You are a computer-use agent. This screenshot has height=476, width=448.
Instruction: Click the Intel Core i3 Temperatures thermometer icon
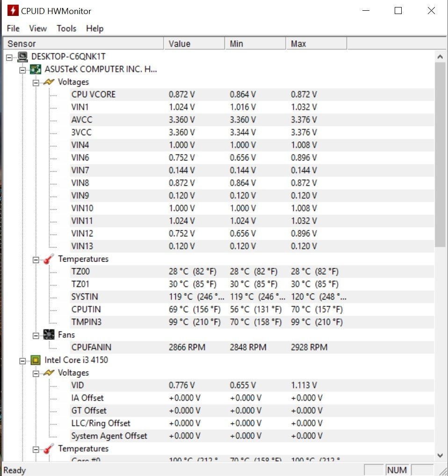pyautogui.click(x=49, y=449)
